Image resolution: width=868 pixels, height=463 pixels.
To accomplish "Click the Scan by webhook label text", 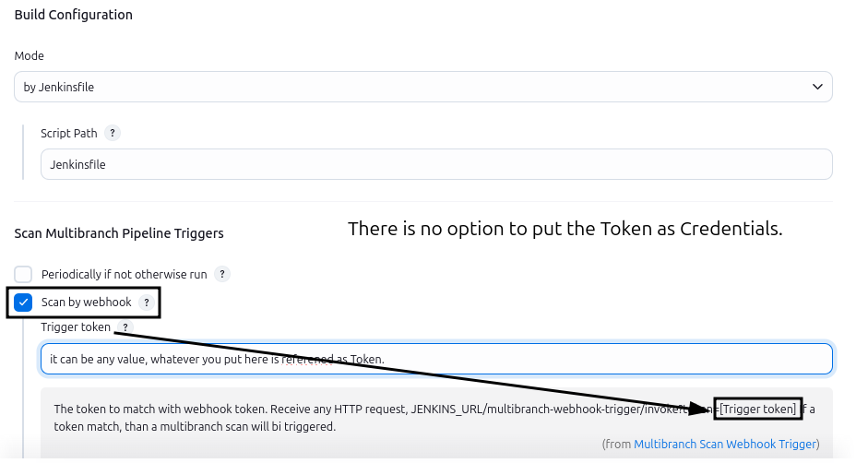I will [87, 303].
